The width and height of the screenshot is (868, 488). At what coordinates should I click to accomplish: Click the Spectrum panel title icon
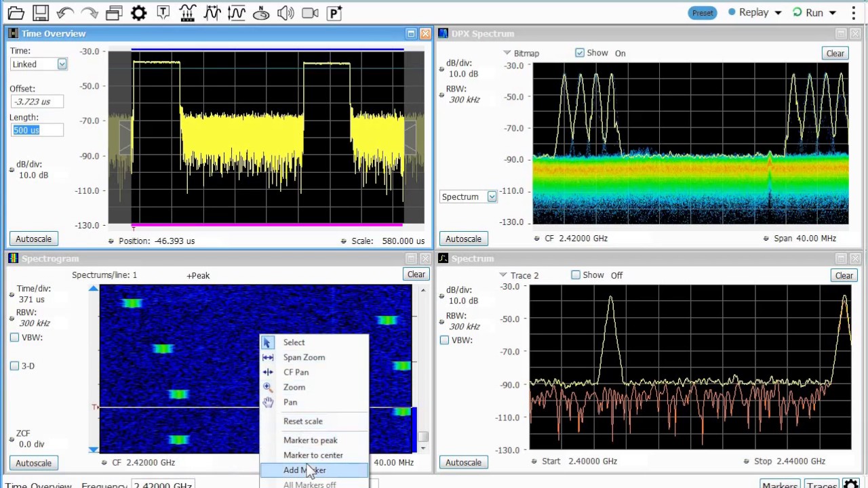tap(443, 258)
